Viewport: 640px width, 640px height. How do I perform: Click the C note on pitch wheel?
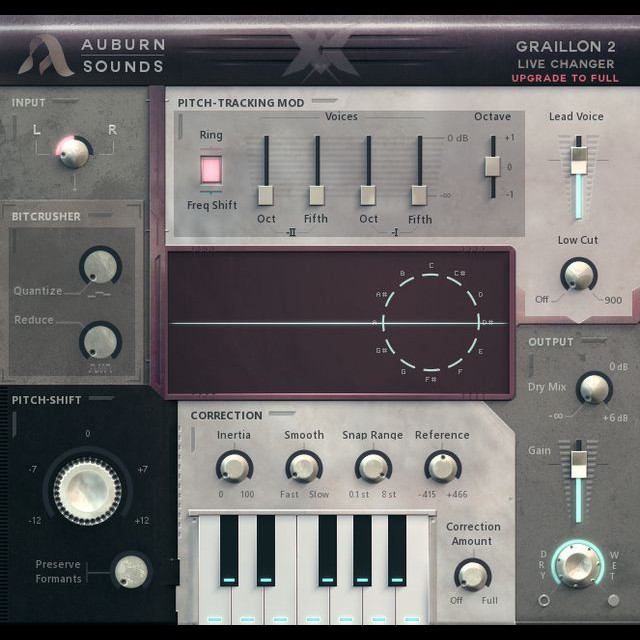431,266
